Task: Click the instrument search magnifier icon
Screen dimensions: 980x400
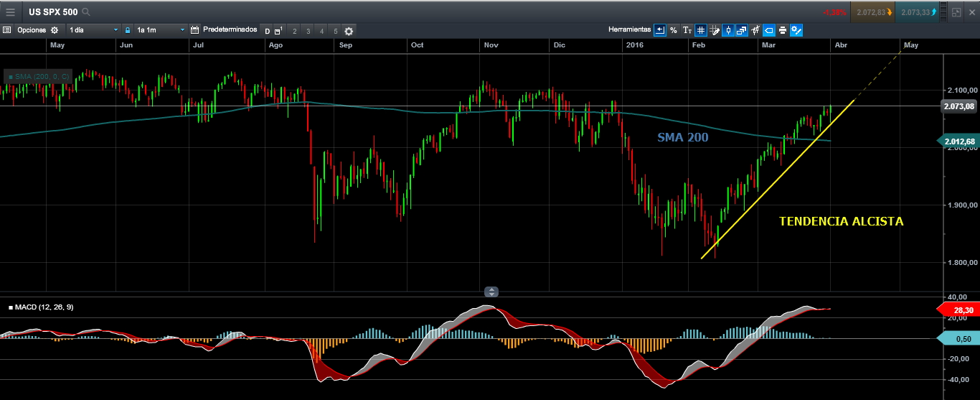Action: 87,12
